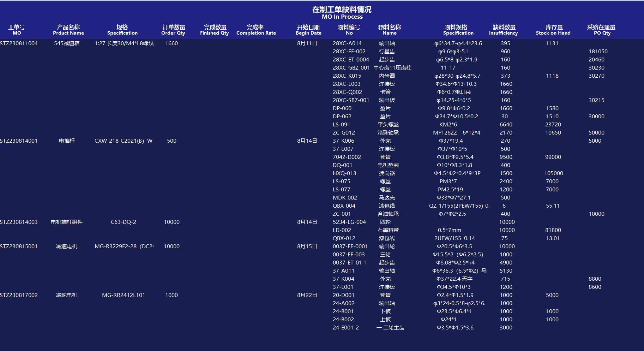Click the 8月22日 begin date cell
Viewport: 644px width, 351px height.
pyautogui.click(x=307, y=295)
